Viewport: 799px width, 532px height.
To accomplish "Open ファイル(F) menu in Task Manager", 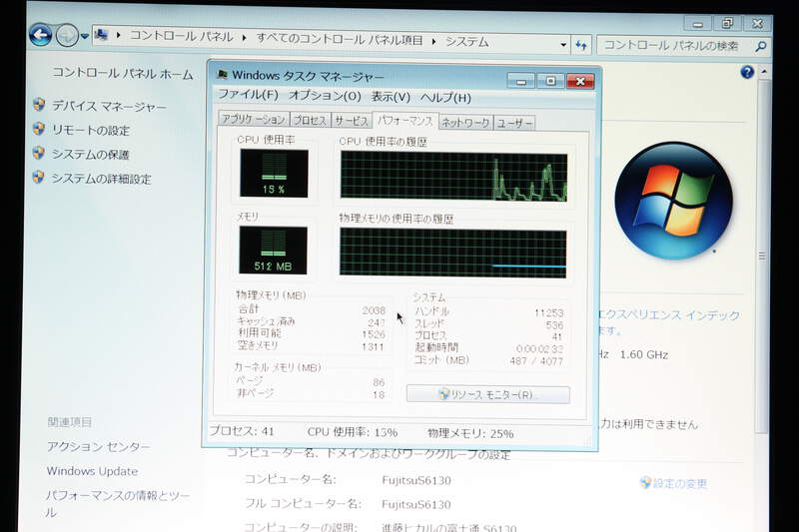I will coord(248,95).
